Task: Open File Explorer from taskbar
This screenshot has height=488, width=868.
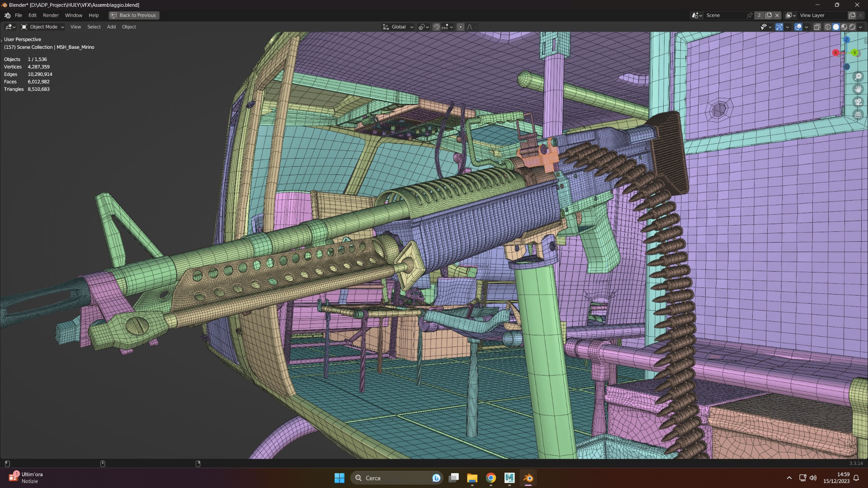Action: 472,478
